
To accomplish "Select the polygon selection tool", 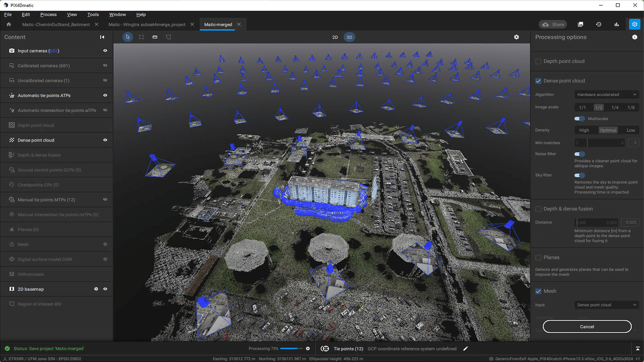I will (x=168, y=37).
